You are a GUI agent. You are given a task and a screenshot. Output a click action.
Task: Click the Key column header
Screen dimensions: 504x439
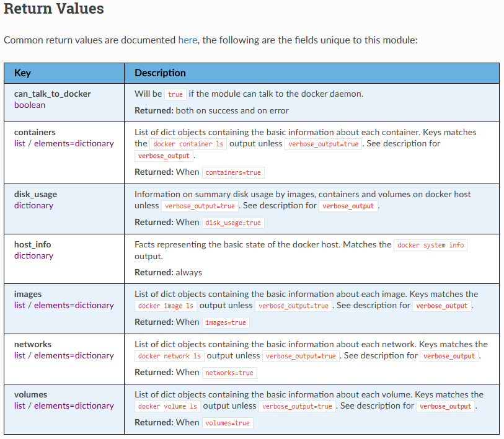pos(22,73)
